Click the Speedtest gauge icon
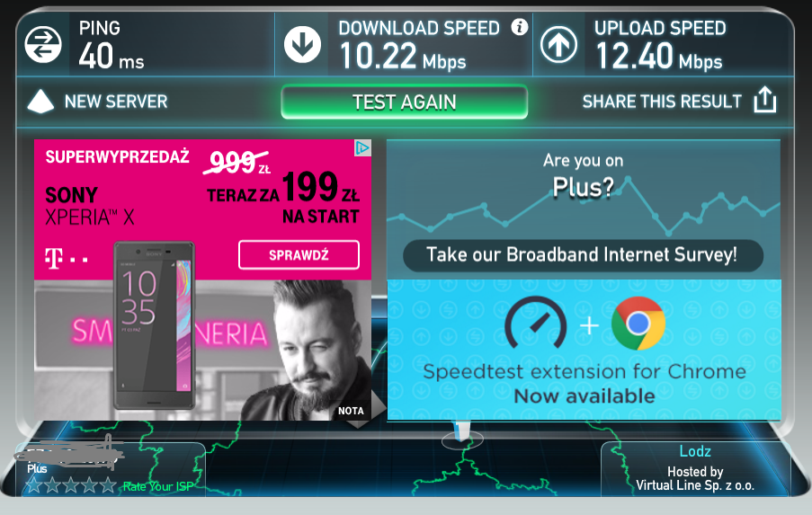 (x=535, y=322)
